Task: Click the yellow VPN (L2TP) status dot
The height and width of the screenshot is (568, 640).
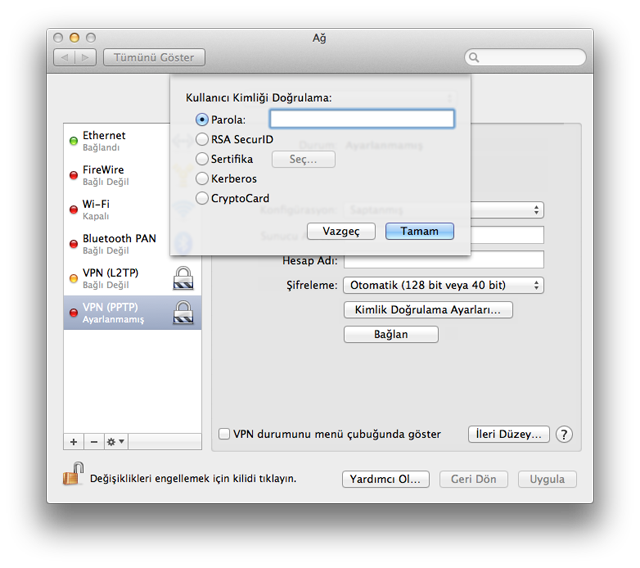Action: click(73, 279)
